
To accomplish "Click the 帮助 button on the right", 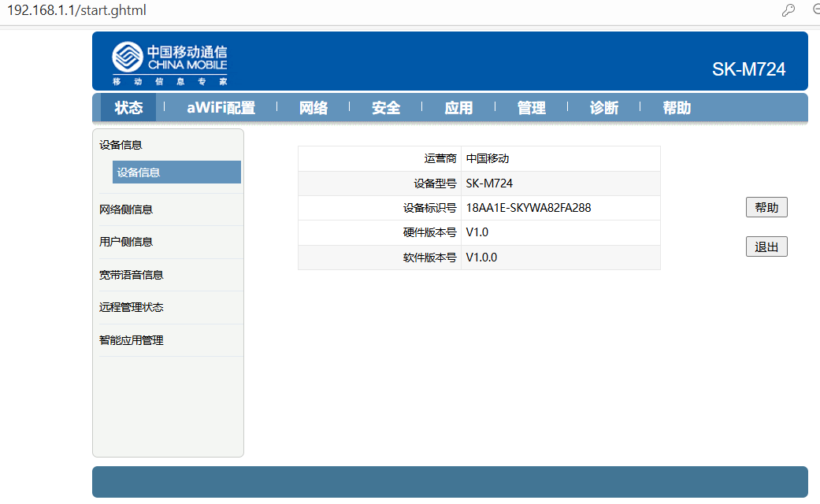I will 766,207.
